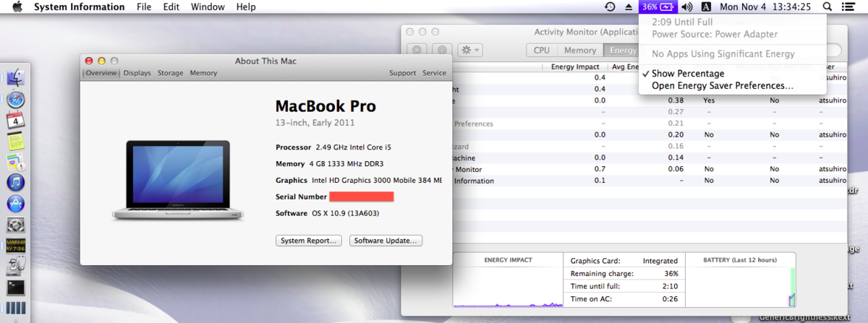
Task: Select the row with 0.7 energy impact
Action: click(x=650, y=169)
